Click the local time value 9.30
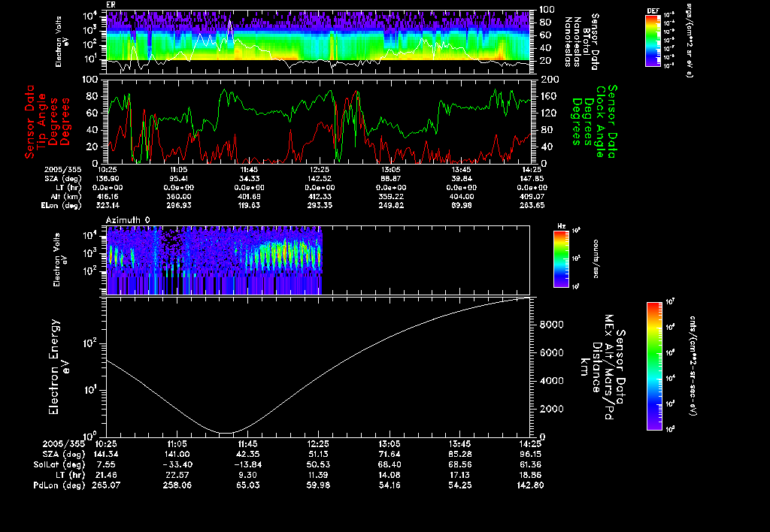The image size is (770, 532). 250,475
